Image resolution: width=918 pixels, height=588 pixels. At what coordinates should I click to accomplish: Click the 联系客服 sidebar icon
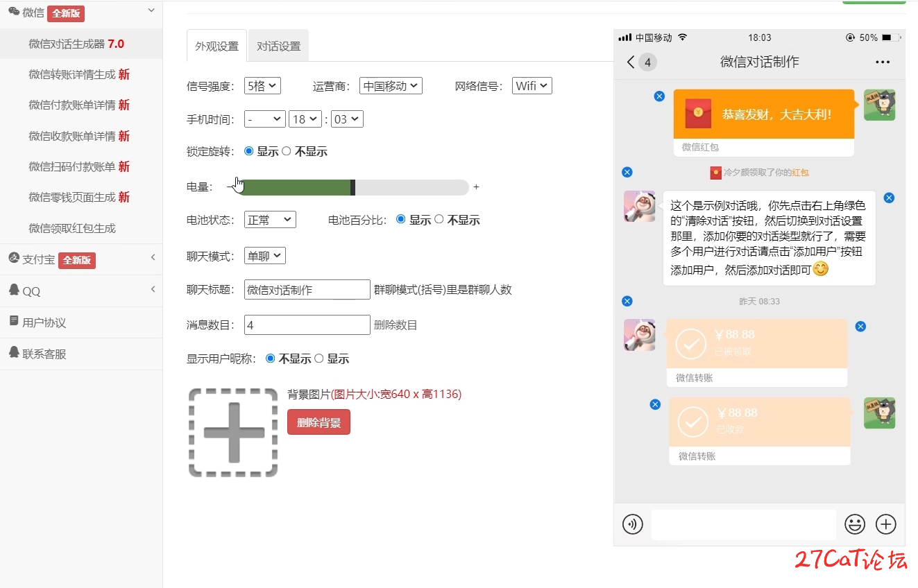(x=14, y=352)
